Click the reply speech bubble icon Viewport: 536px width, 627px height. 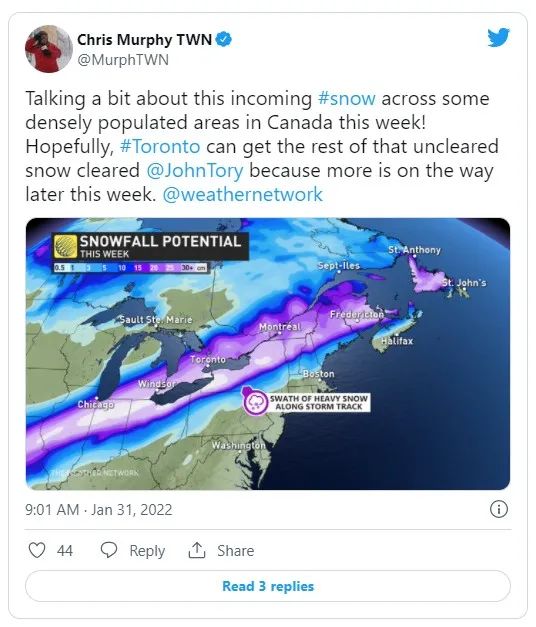coord(108,550)
